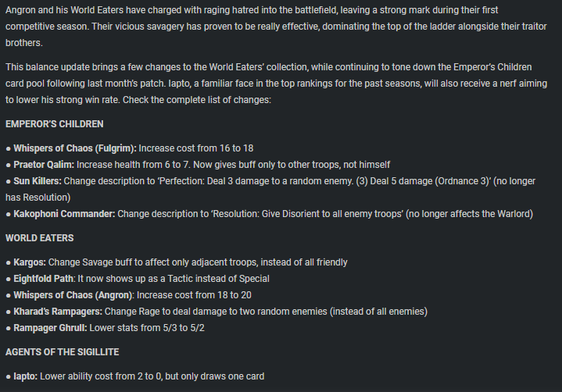Click the Kakophoni Commander card name

(x=65, y=214)
